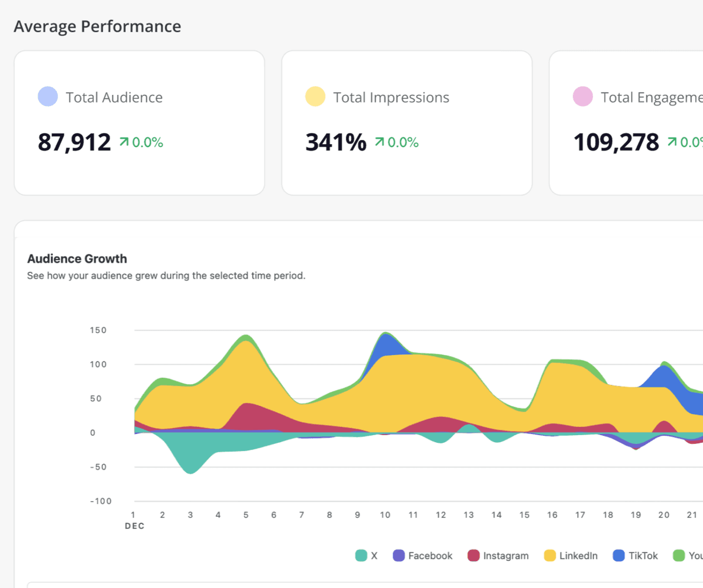Open the Total Impressions card title
Viewport: 703px width, 588px height.
tap(391, 97)
